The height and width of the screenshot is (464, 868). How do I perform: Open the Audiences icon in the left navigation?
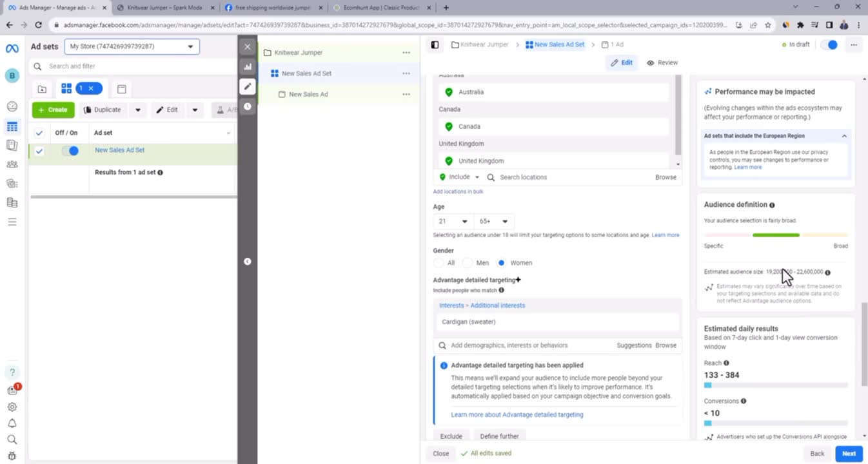(12, 164)
